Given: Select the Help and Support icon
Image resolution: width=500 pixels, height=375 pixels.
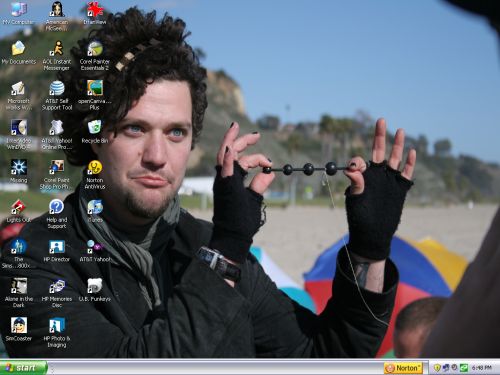Looking at the screenshot, I should click(57, 214).
